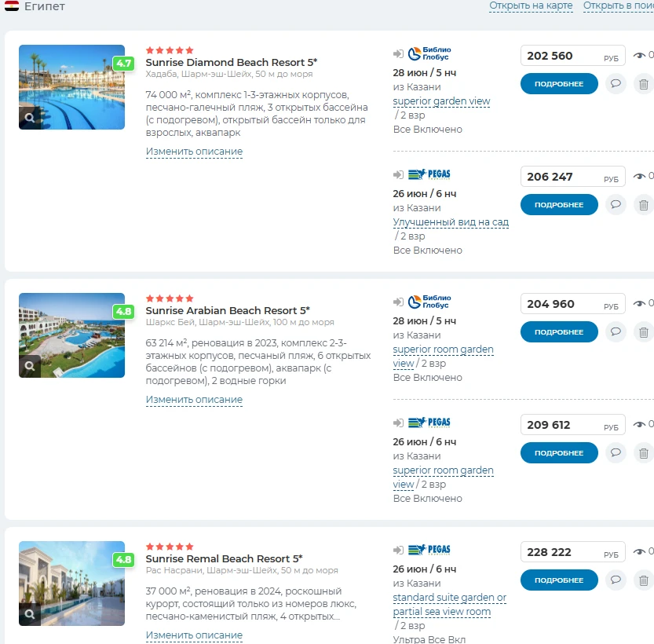Open Sunrise Diamond Beach pool thumbnail

click(71, 87)
